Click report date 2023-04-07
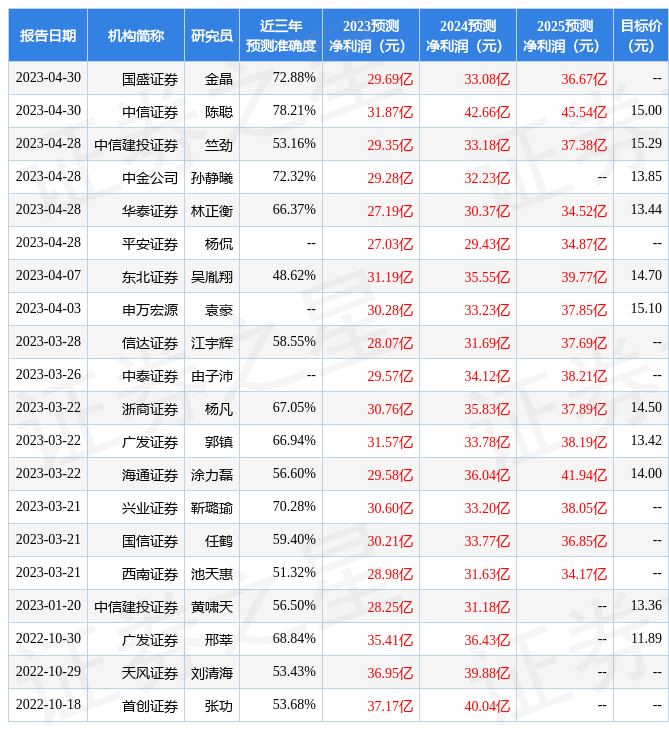Screen dimensions: 669x730 48,276
